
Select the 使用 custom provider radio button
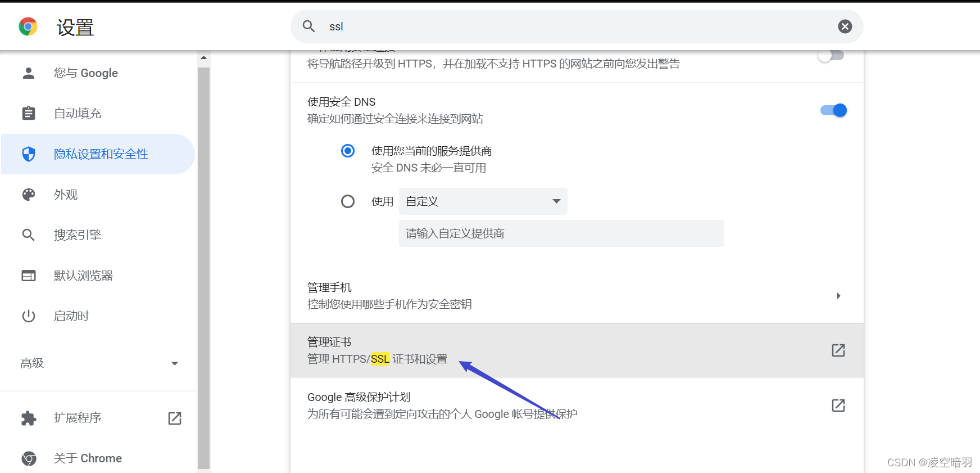[x=348, y=201]
